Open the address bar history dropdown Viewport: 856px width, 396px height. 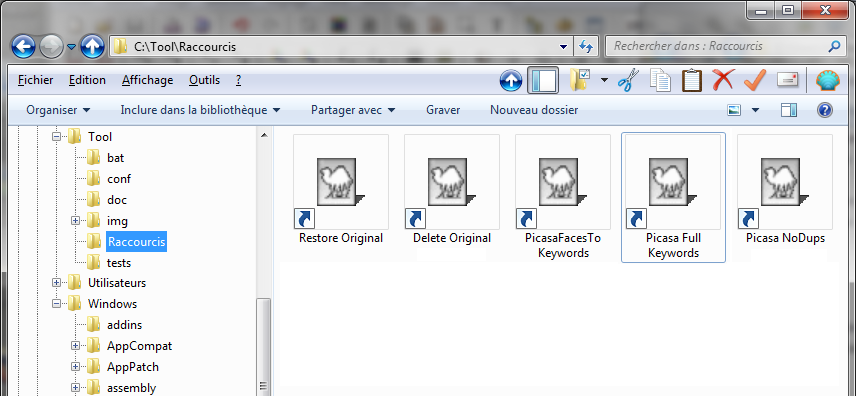tap(564, 47)
